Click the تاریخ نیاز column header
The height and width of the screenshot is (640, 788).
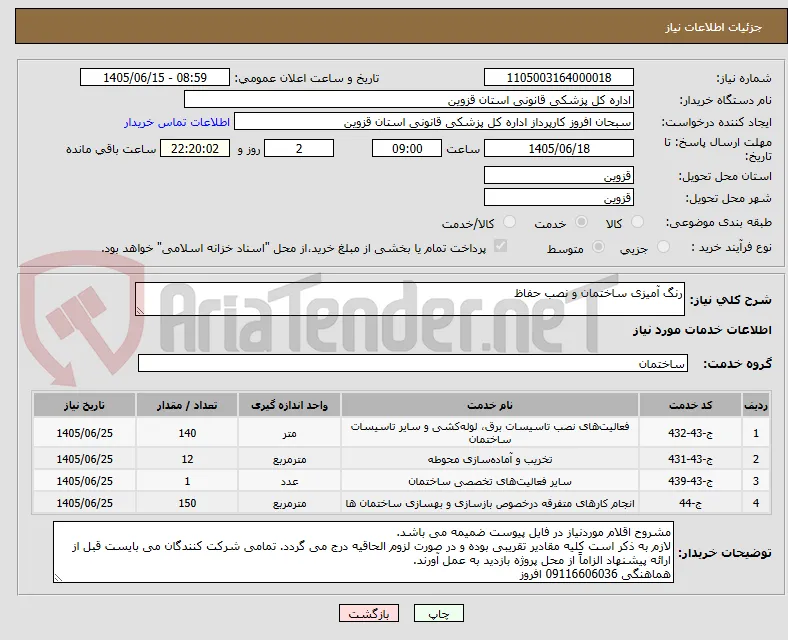click(x=84, y=405)
